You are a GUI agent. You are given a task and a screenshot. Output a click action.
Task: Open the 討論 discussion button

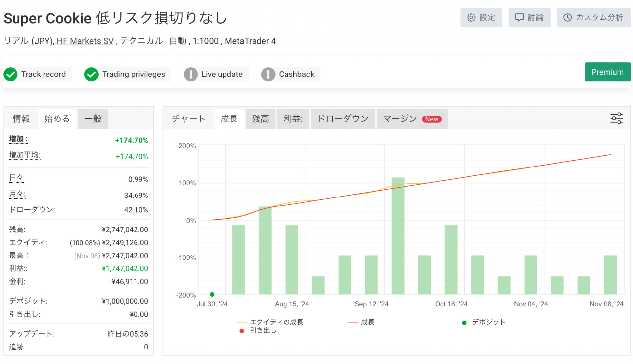point(529,17)
